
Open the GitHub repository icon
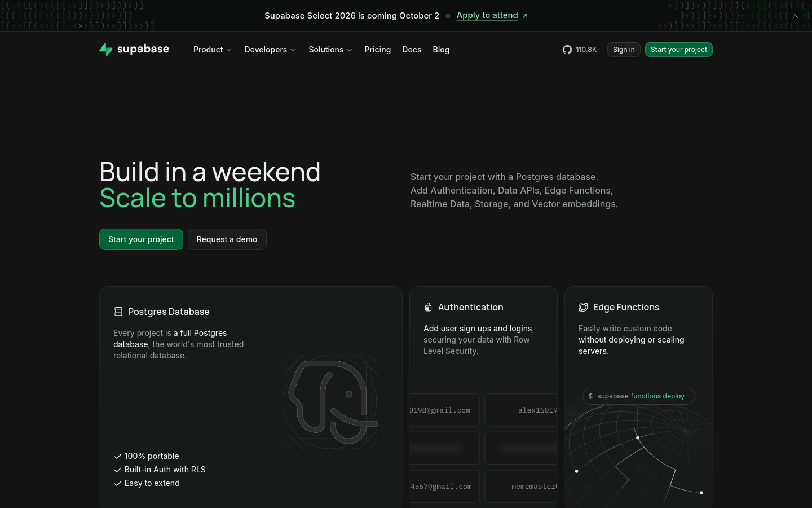coord(567,50)
